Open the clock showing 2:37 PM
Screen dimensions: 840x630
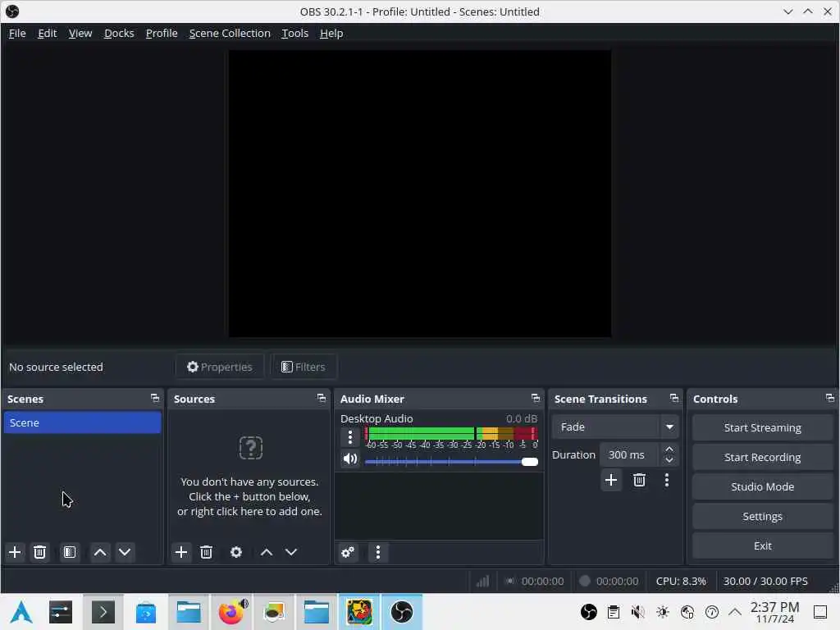[x=774, y=612]
